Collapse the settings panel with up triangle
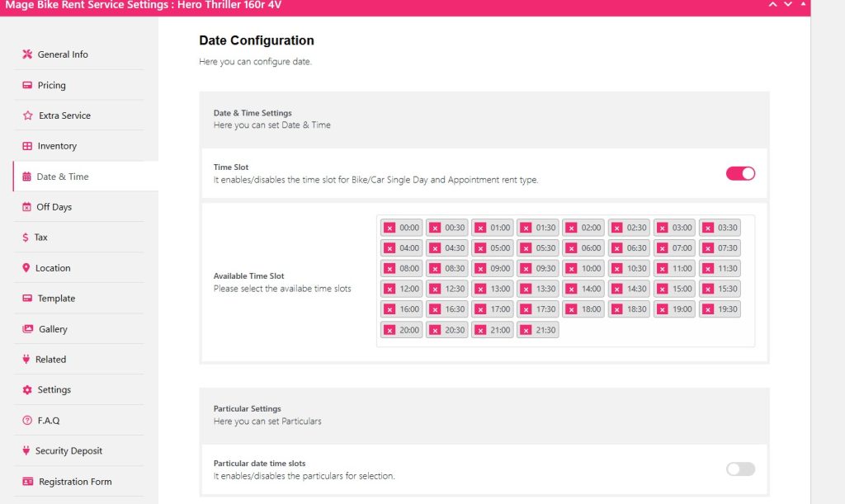This screenshot has height=504, width=845. point(804,4)
